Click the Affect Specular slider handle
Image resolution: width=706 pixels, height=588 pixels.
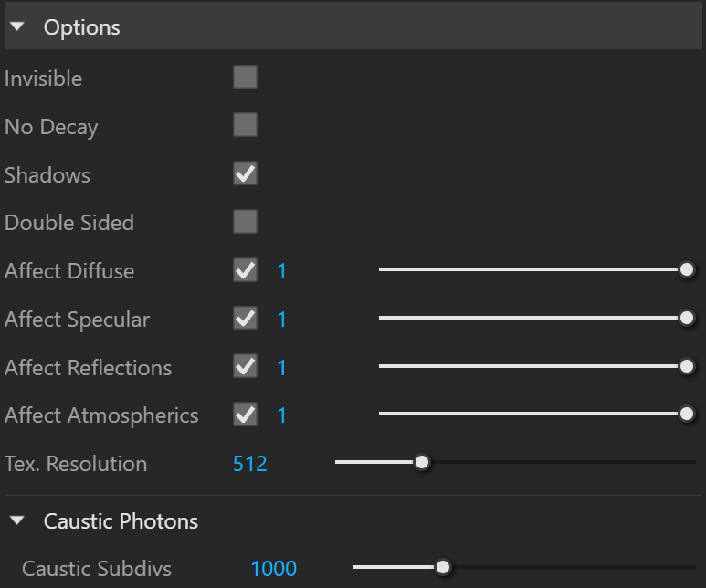tap(687, 318)
